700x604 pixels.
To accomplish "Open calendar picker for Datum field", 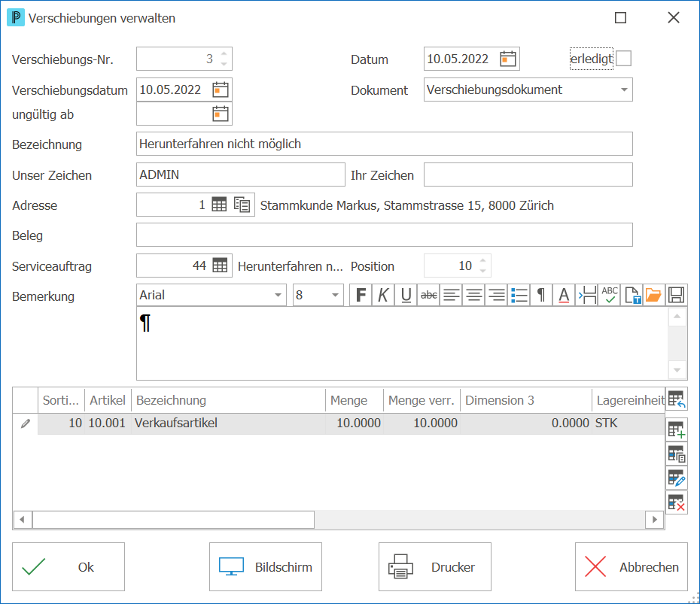I will pyautogui.click(x=508, y=59).
